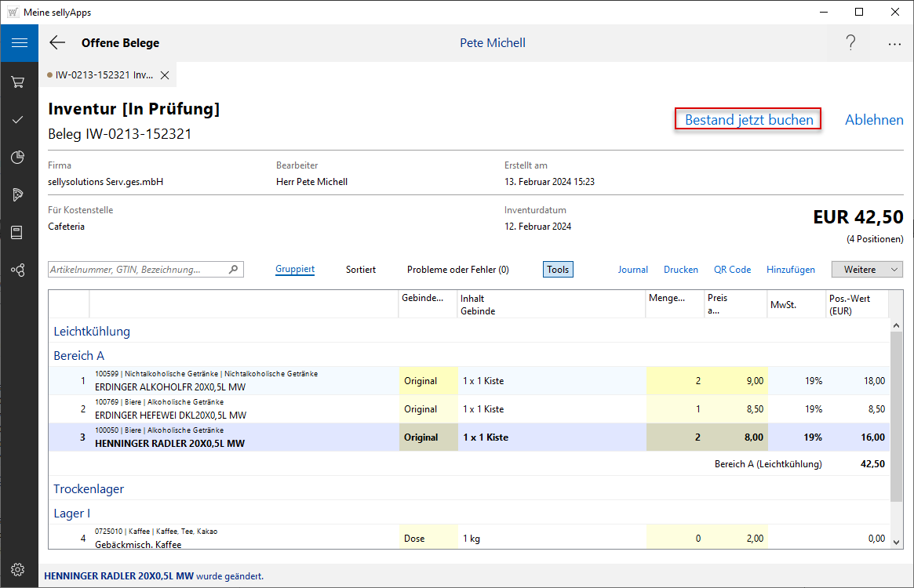Click the Ablehnen link
The image size is (914, 588).
click(874, 120)
